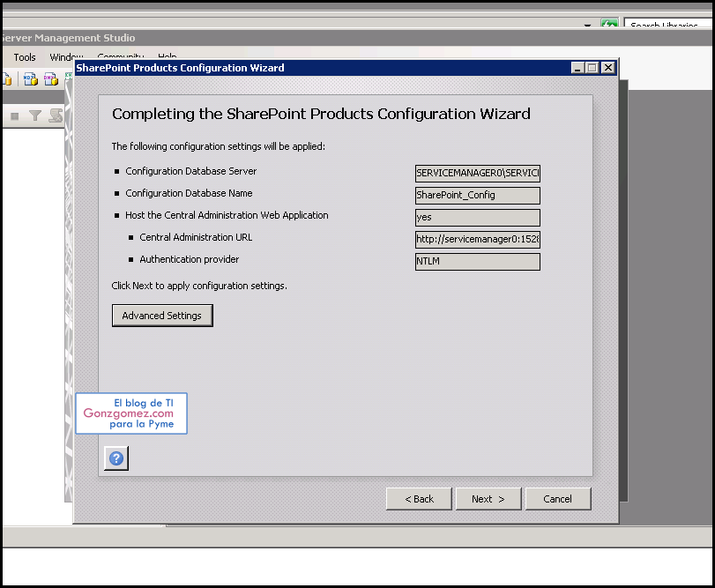Open the address dropdown arrow near Search Libraries

tap(588, 25)
